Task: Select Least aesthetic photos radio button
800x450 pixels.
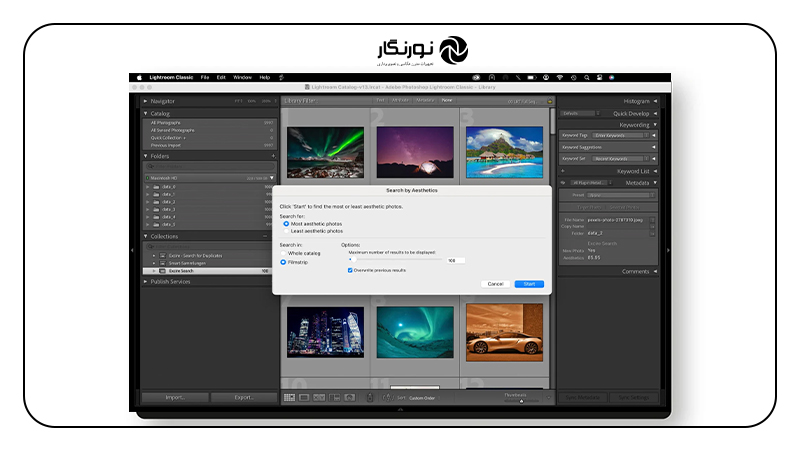Action: 286,231
